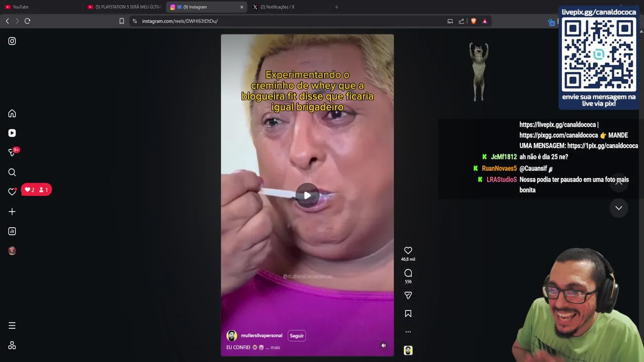This screenshot has width=644, height=362.
Task: Share the reel via paper-plane icon
Action: [x=408, y=296]
